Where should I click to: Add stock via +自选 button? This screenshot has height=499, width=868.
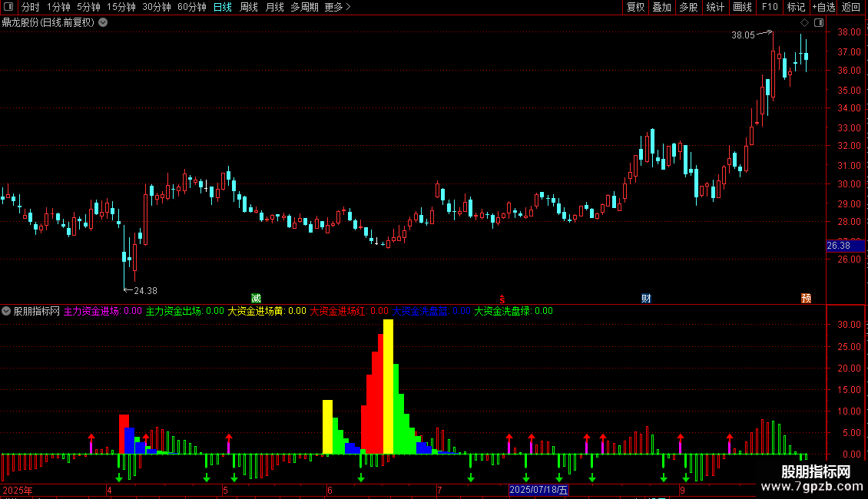[x=823, y=7]
